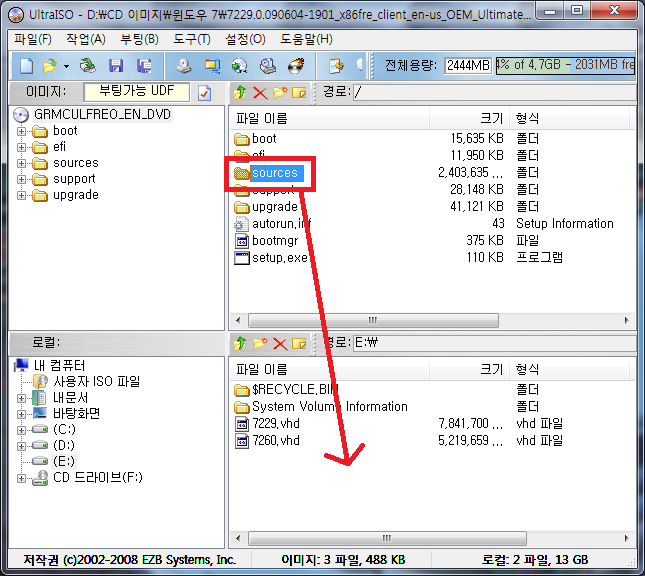This screenshot has height=576, width=645.
Task: Click the Properties document toolbar icon
Action: point(336,66)
